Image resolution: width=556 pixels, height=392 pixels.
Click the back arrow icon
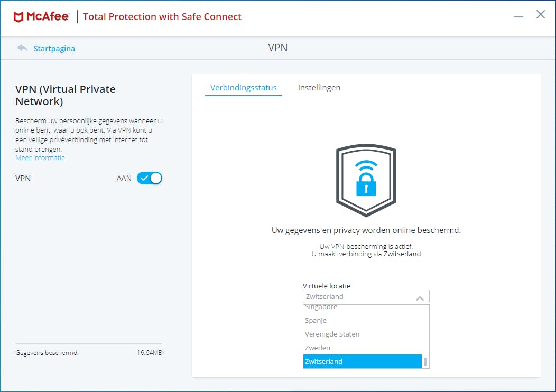[22, 48]
